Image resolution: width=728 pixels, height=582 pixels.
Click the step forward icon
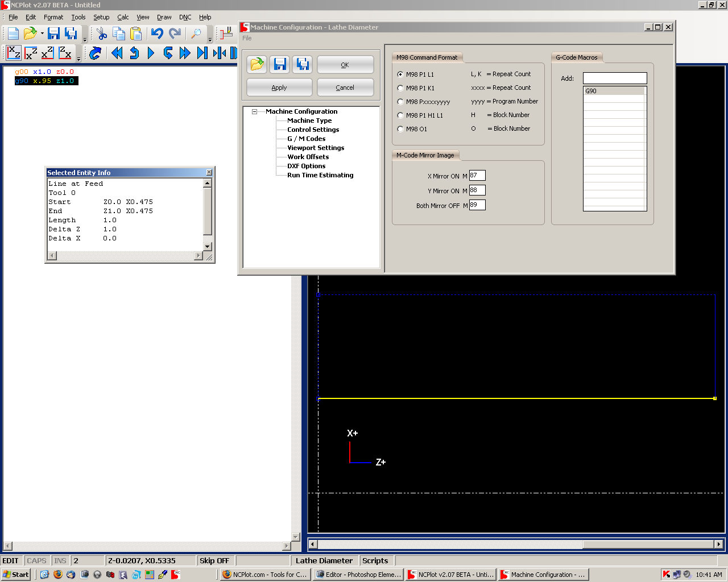coord(168,53)
